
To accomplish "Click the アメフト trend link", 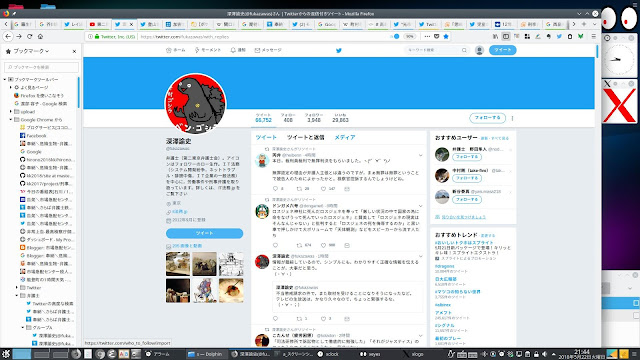I will pos(443,313).
